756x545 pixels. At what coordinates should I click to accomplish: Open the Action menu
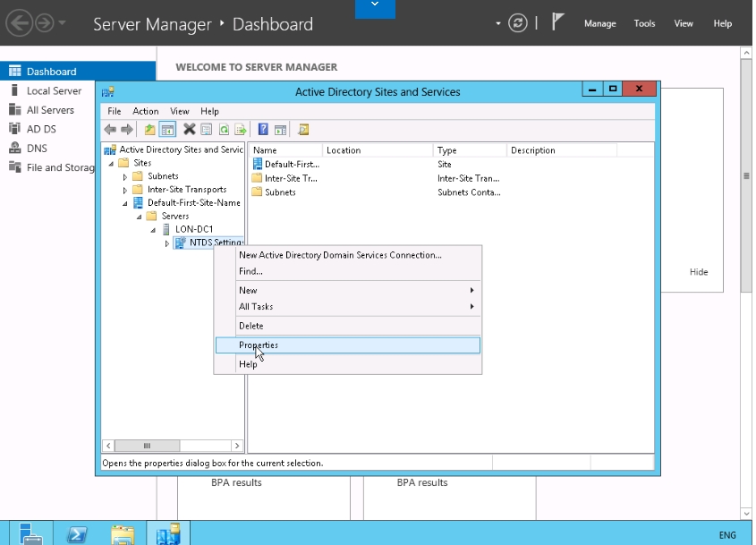point(145,112)
